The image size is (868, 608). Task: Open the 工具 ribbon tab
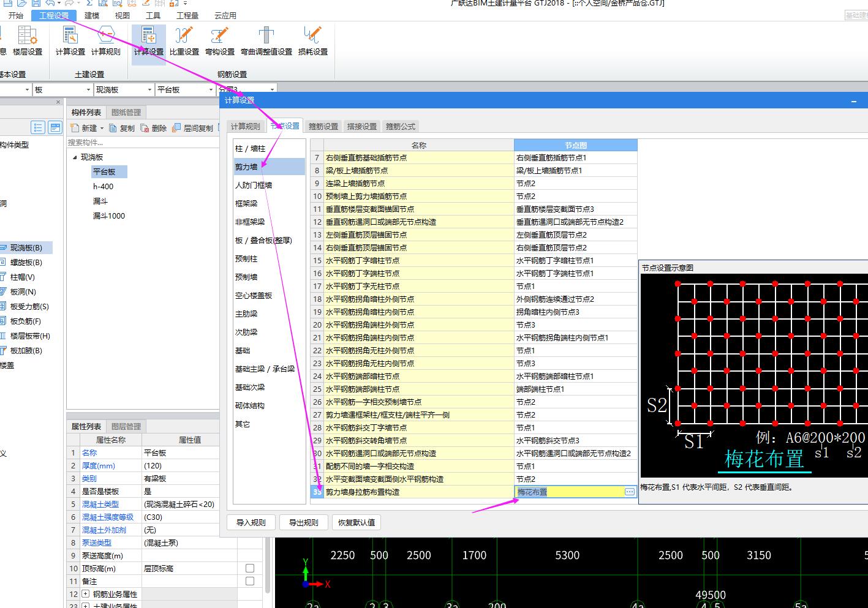(x=153, y=15)
